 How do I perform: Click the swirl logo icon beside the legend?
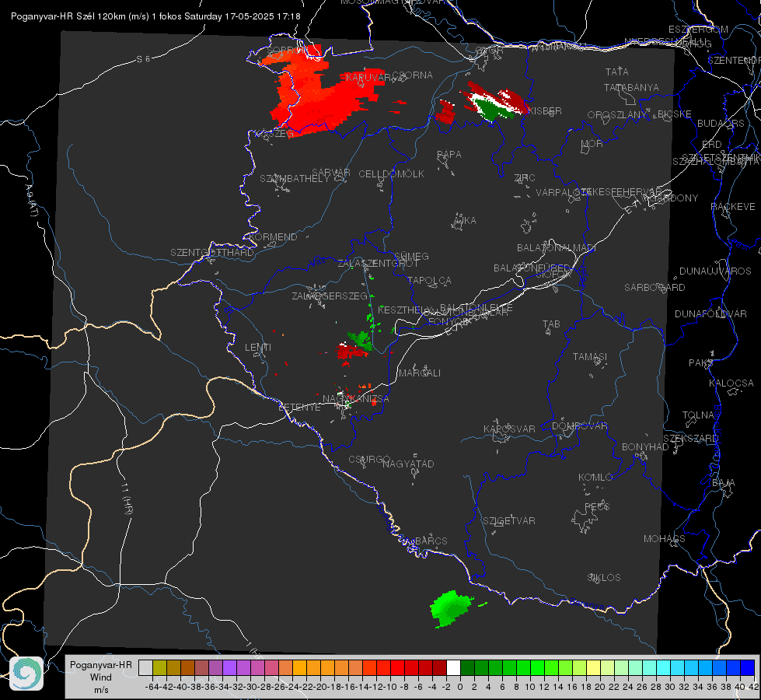click(x=26, y=674)
